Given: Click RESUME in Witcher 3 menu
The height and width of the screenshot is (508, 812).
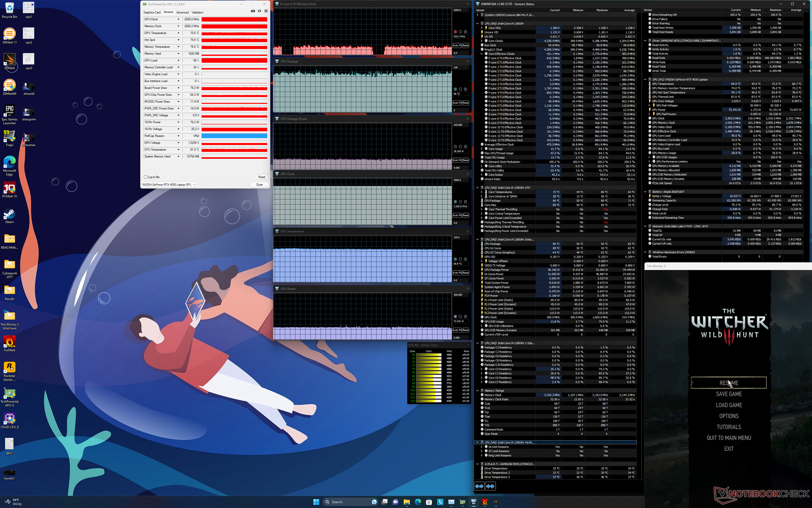Looking at the screenshot, I should pos(729,383).
